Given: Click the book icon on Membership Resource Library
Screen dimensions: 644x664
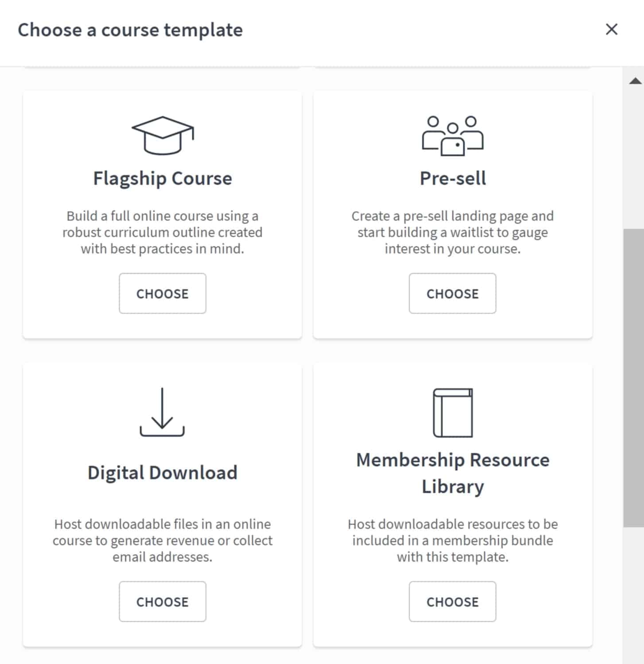Looking at the screenshot, I should pos(452,413).
